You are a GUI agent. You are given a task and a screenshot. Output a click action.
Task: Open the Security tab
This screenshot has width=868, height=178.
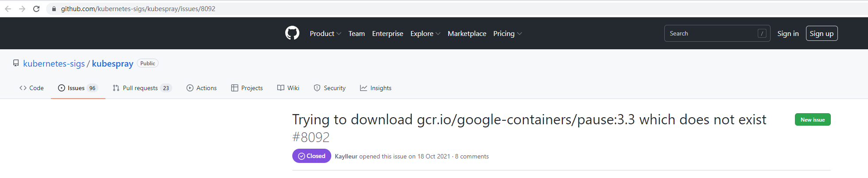pos(329,88)
